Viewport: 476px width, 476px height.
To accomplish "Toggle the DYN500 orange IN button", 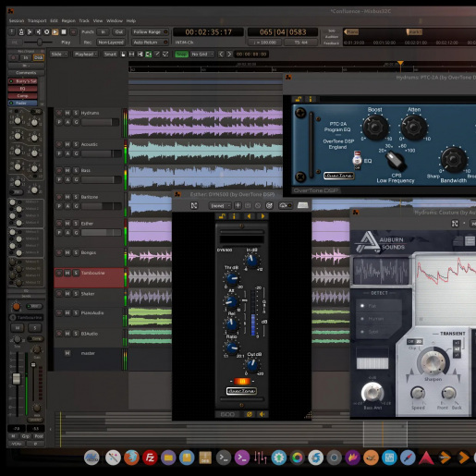I will point(242,382).
